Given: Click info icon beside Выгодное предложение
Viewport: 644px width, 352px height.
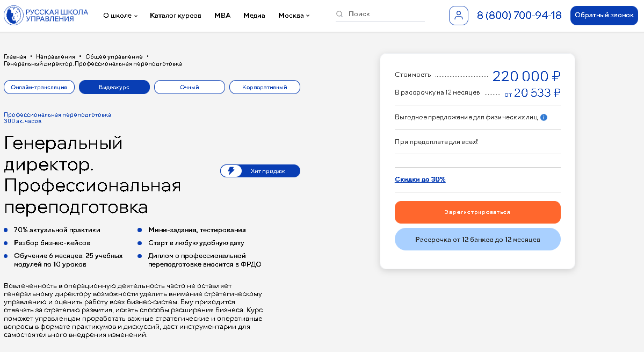Looking at the screenshot, I should pyautogui.click(x=544, y=118).
